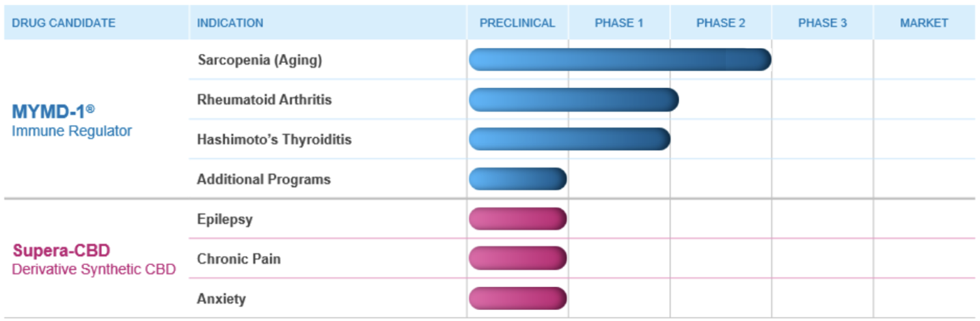Click the Additional Programs blue bar
The image size is (980, 321).
coord(517,179)
